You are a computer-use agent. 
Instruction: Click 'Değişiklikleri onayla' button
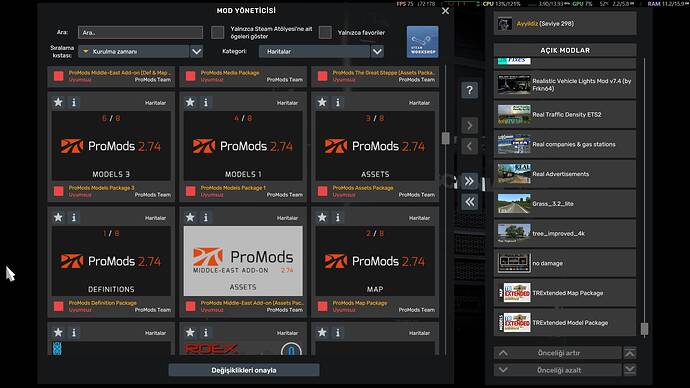[x=244, y=370]
